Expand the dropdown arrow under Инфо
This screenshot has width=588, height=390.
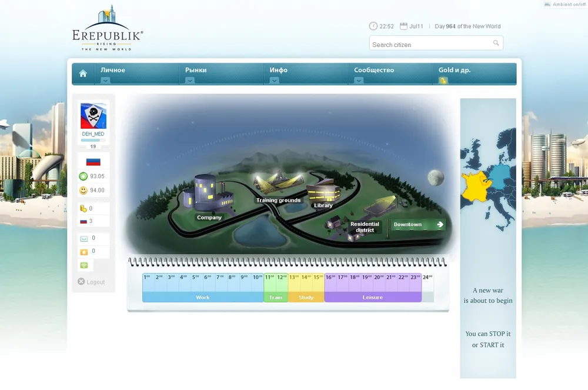coord(274,80)
